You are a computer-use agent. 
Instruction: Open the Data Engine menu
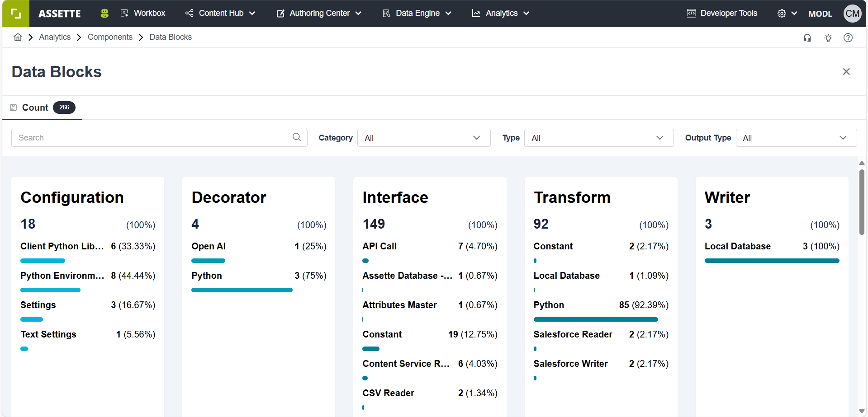click(x=417, y=13)
